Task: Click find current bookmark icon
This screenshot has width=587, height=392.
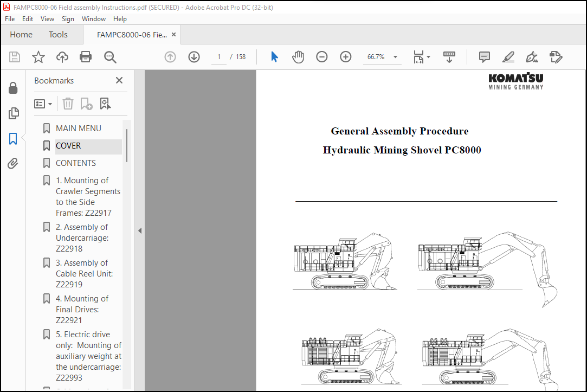Action: pyautogui.click(x=105, y=104)
